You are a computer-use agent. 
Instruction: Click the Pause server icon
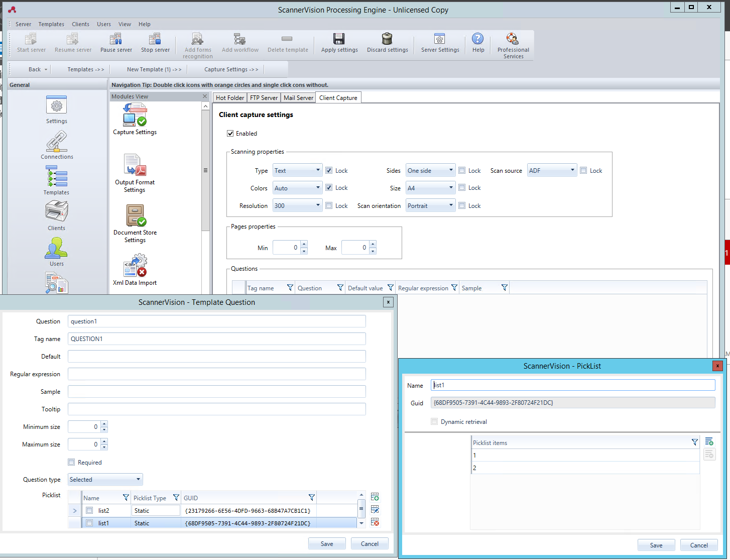tap(116, 39)
